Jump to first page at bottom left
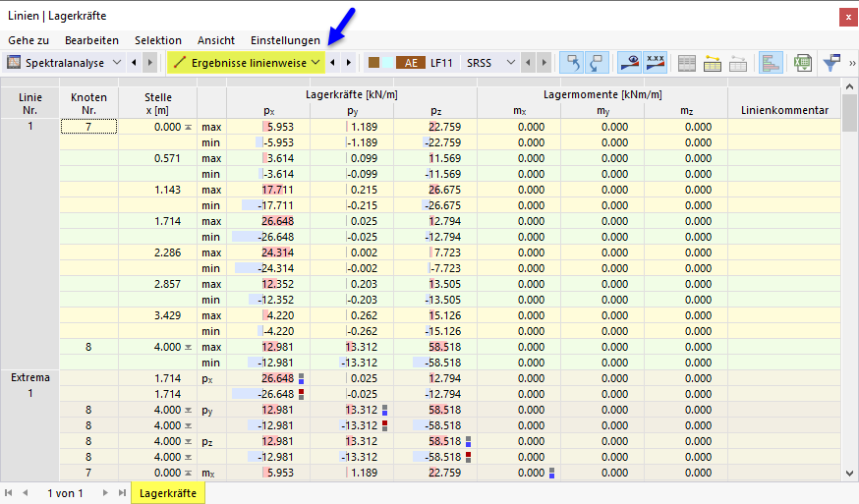 click(x=8, y=493)
